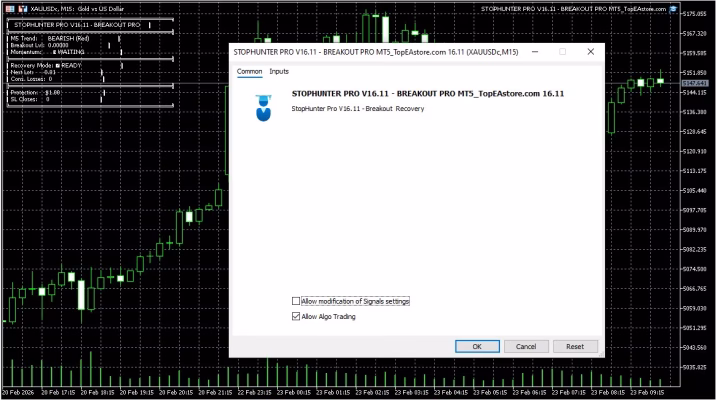Click the Reset button

pos(575,347)
